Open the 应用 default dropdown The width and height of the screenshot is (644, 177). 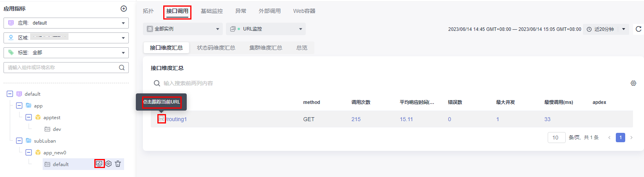pyautogui.click(x=66, y=23)
